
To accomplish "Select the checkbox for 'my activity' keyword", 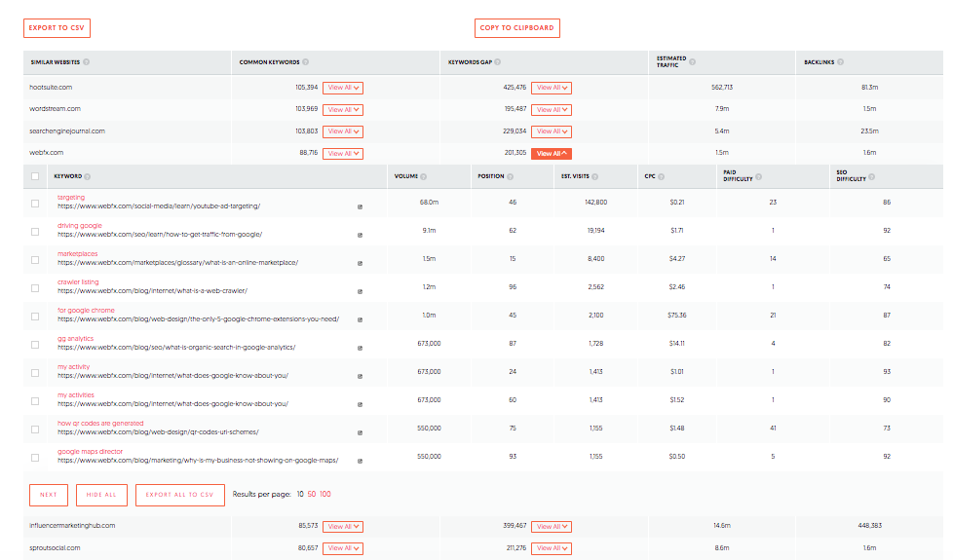I will point(35,372).
